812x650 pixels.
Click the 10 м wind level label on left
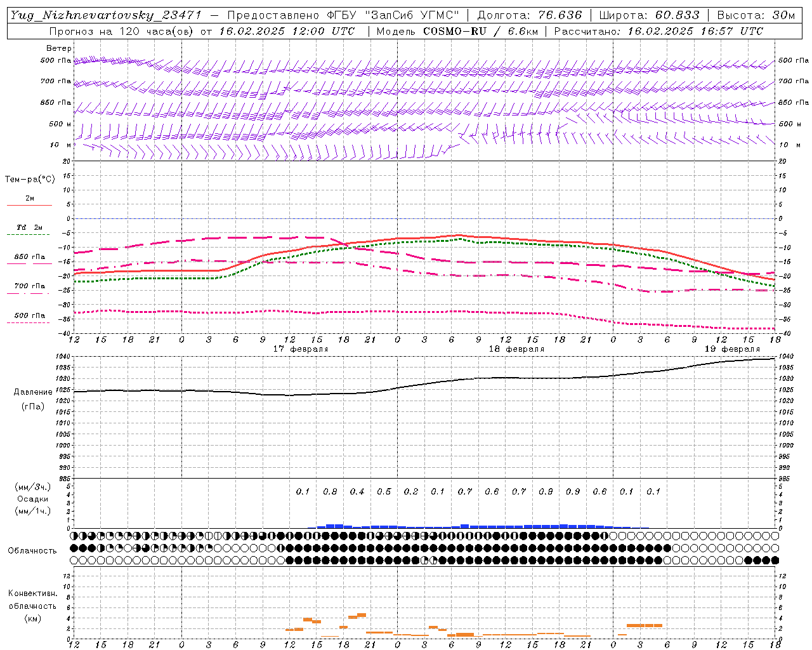(x=61, y=145)
